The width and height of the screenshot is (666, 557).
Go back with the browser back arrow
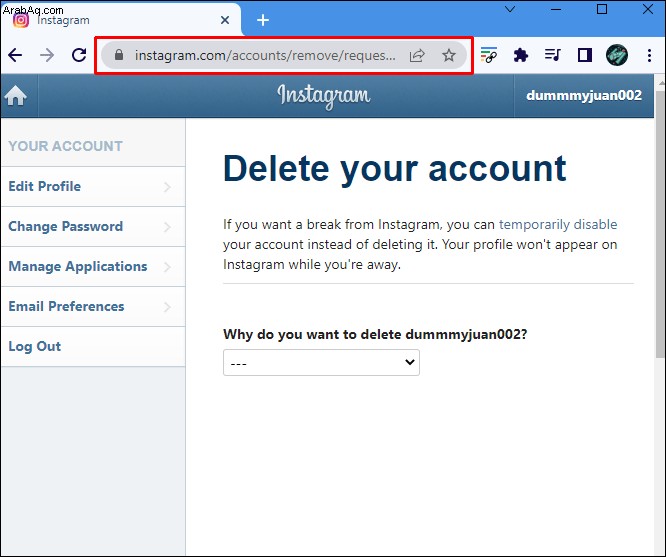[15, 55]
